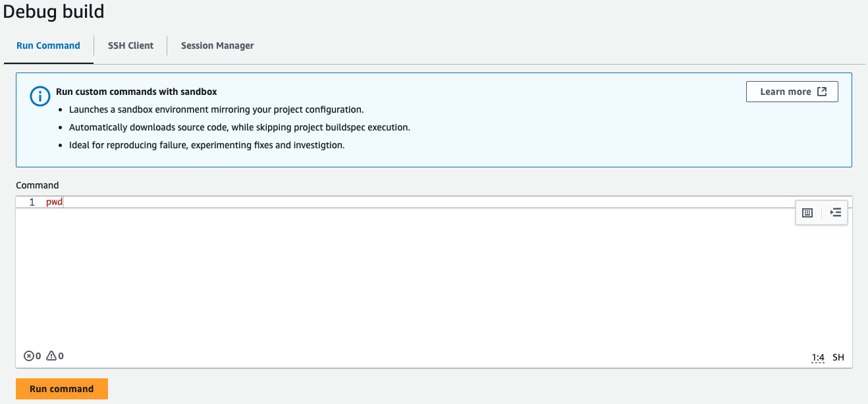Click the "Ideal for reproducing failure" bullet text
This screenshot has height=404, width=868.
[x=206, y=144]
